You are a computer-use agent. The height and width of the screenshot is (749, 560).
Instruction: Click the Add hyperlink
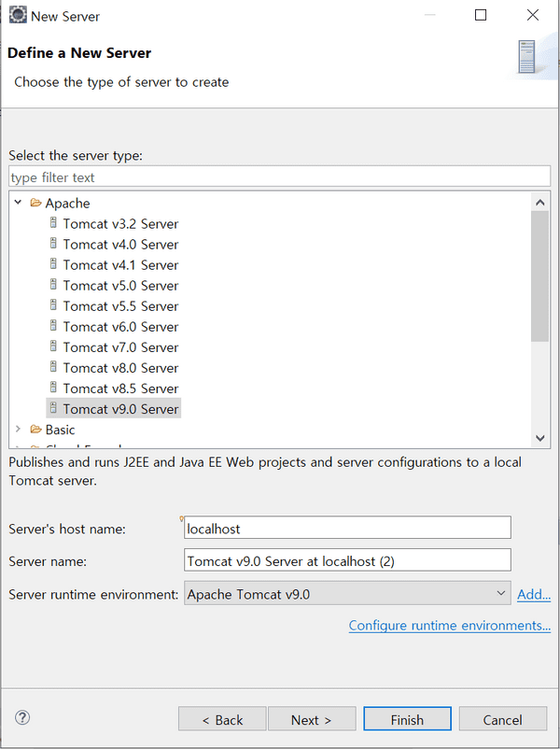[533, 593]
